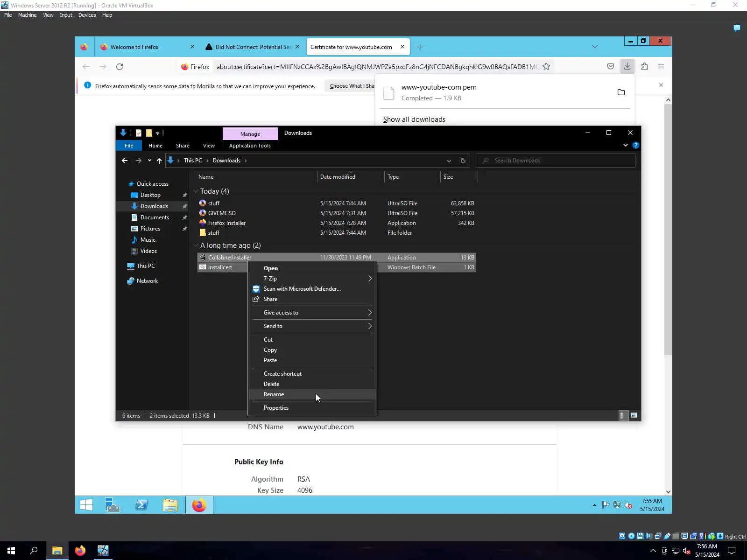Switch to the View ribbon tab
The image size is (747, 560).
pyautogui.click(x=209, y=146)
